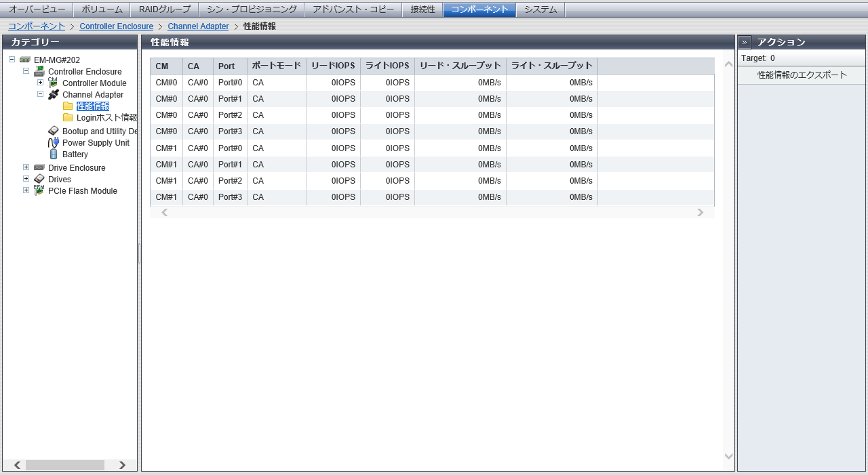Screen dimensions: 868x475
Task: Expand the Drive Enclosure tree node
Action: pos(26,167)
